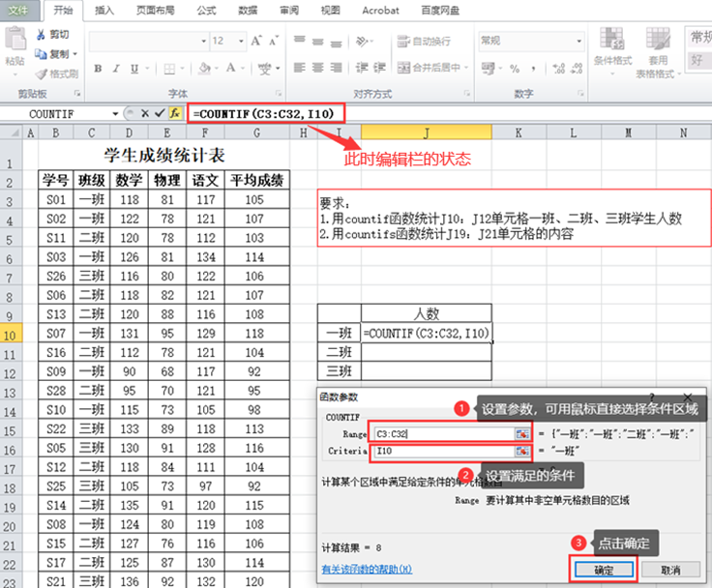Click the Paste (粘贴) clipboard icon
Screen dimensions: 712x588
(15, 39)
